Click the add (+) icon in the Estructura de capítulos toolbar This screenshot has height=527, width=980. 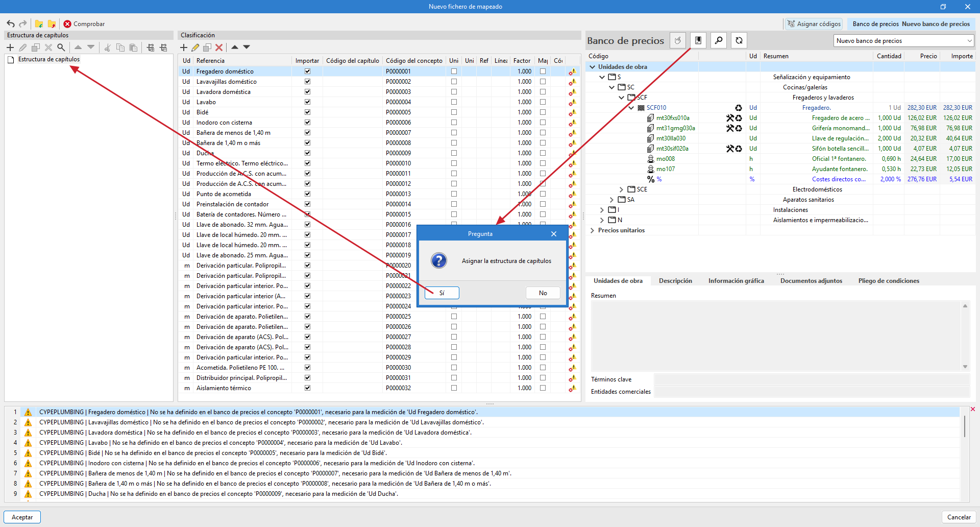click(x=10, y=47)
